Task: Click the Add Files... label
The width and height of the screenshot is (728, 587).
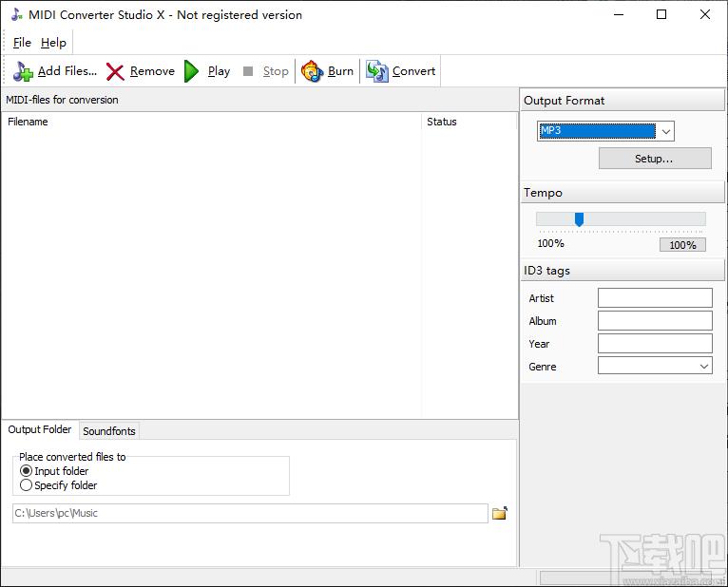Action: pyautogui.click(x=67, y=71)
